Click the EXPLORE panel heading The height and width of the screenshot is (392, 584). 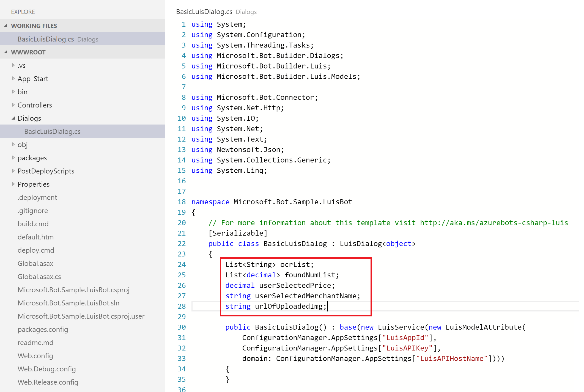coord(23,12)
